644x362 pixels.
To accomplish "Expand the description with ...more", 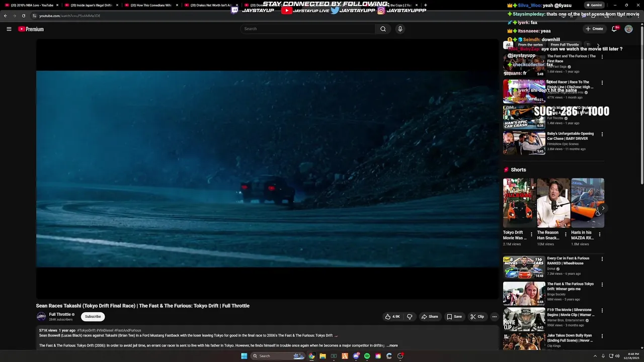I will (x=392, y=345).
